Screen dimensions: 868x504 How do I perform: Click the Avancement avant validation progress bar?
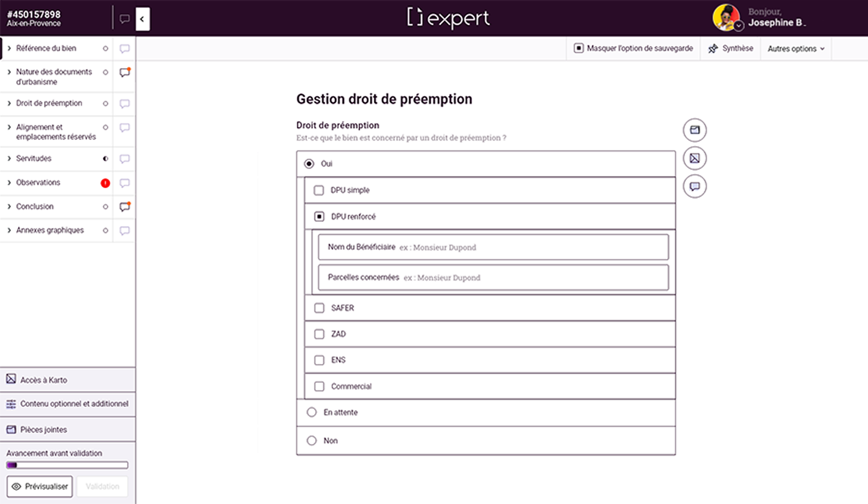point(67,465)
